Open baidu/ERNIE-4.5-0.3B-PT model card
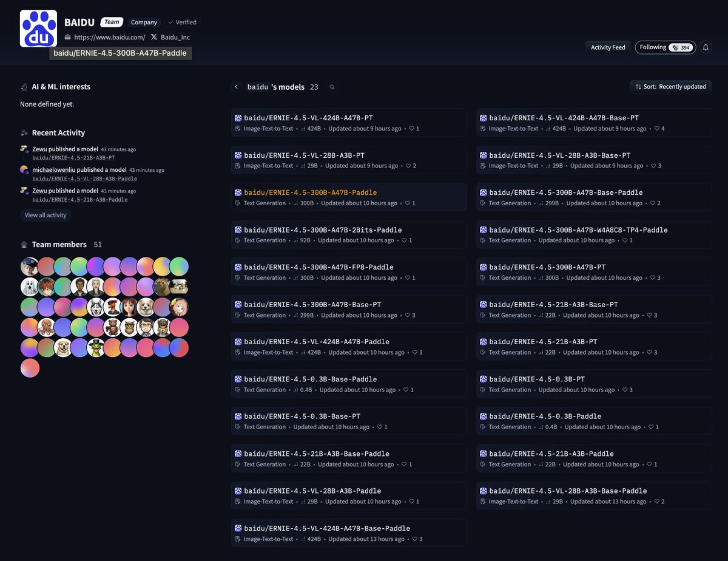This screenshot has width=728, height=561. [594, 384]
